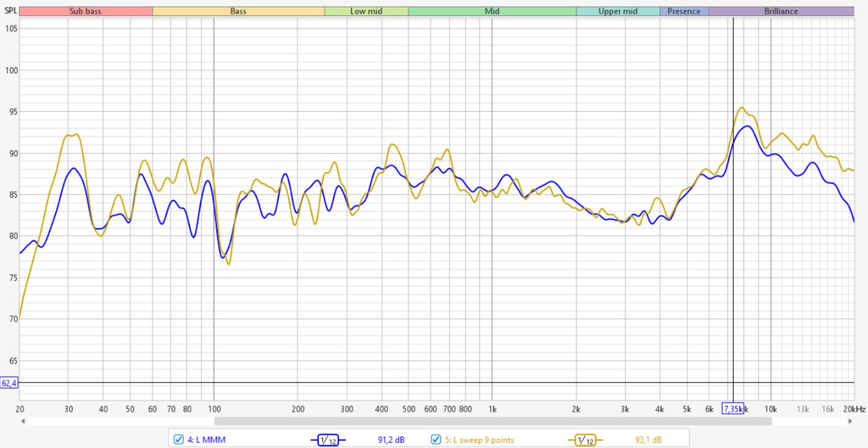The image size is (868, 448).
Task: Click the 7,35k frequency cursor readout
Action: tap(733, 408)
